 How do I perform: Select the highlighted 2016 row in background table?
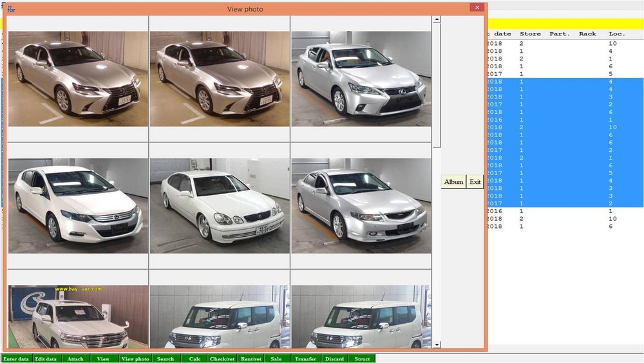pyautogui.click(x=565, y=120)
